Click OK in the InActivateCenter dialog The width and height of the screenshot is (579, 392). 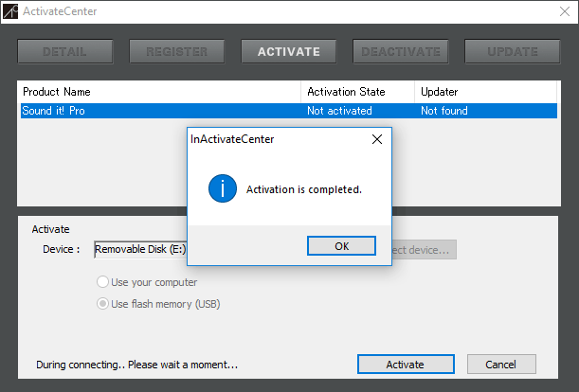click(341, 246)
